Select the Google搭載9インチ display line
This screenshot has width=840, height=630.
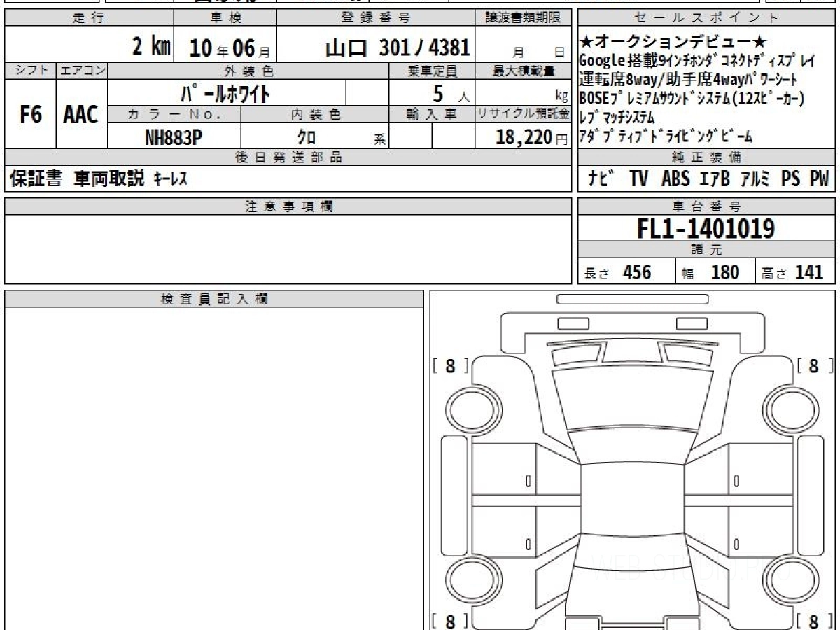(x=697, y=62)
